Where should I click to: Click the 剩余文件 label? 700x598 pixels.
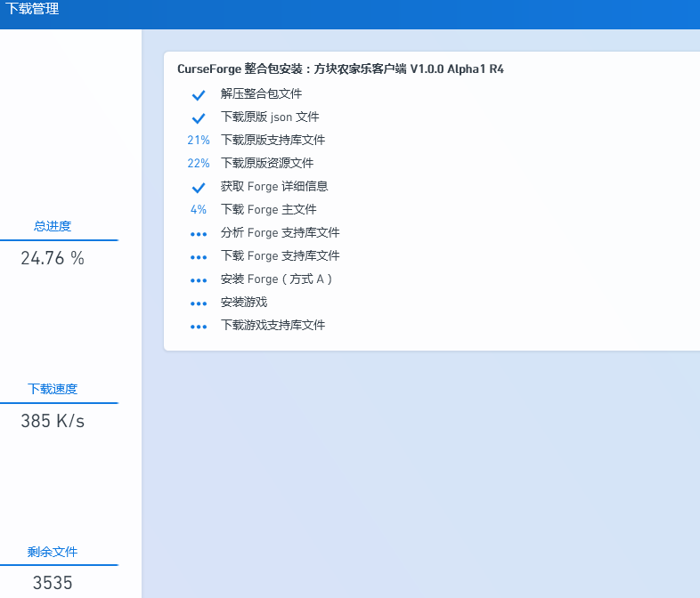[x=53, y=552]
